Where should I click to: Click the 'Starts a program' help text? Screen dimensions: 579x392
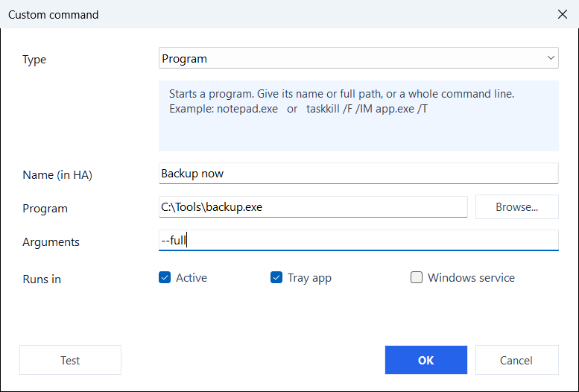point(341,94)
